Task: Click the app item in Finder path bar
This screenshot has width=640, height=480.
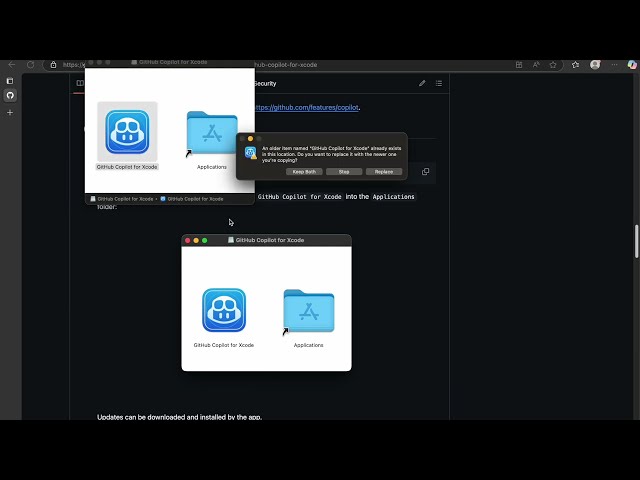Action: pyautogui.click(x=191, y=199)
